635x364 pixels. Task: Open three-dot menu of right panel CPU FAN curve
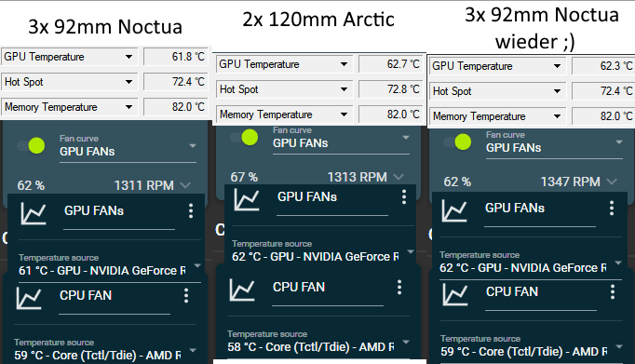pos(613,291)
